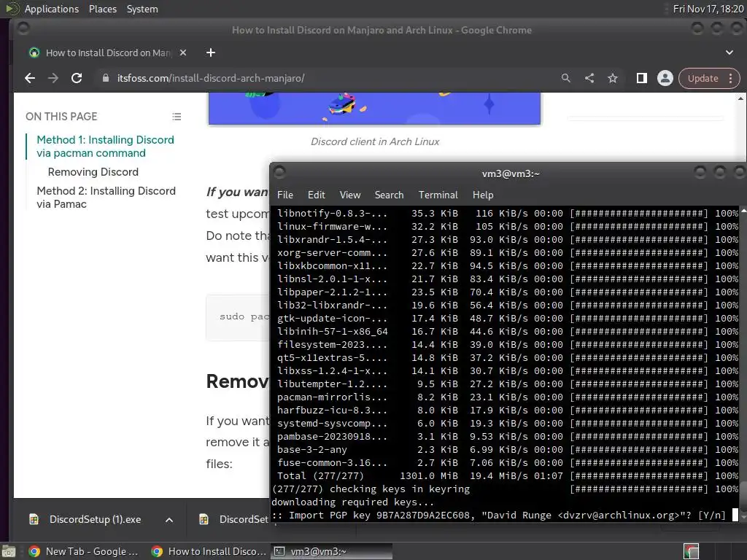This screenshot has width=747, height=560.
Task: Click the Discord client in Arch Linux caption
Action: (375, 141)
